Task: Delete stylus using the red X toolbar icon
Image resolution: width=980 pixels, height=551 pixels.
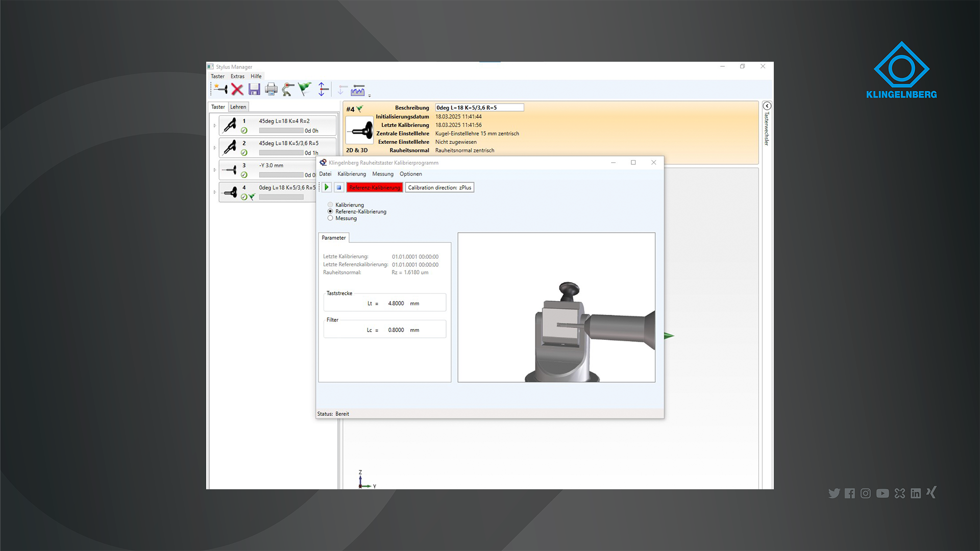Action: click(237, 89)
